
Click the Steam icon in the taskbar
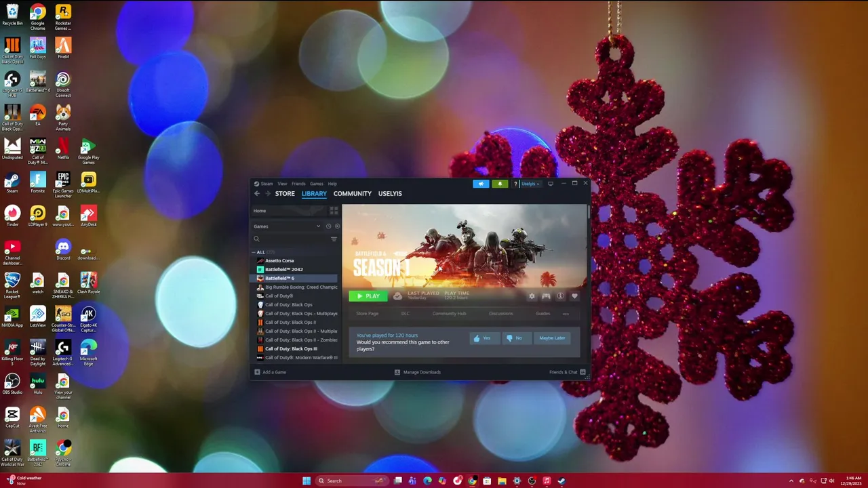[x=561, y=481]
